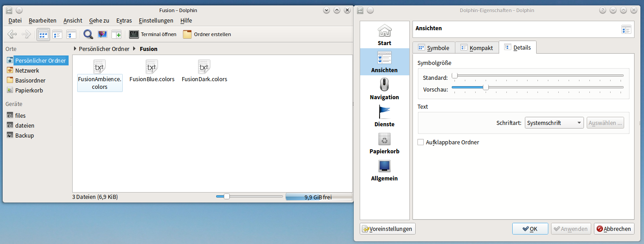
Task: Adjust the Standard icon size slider
Action: click(538, 76)
